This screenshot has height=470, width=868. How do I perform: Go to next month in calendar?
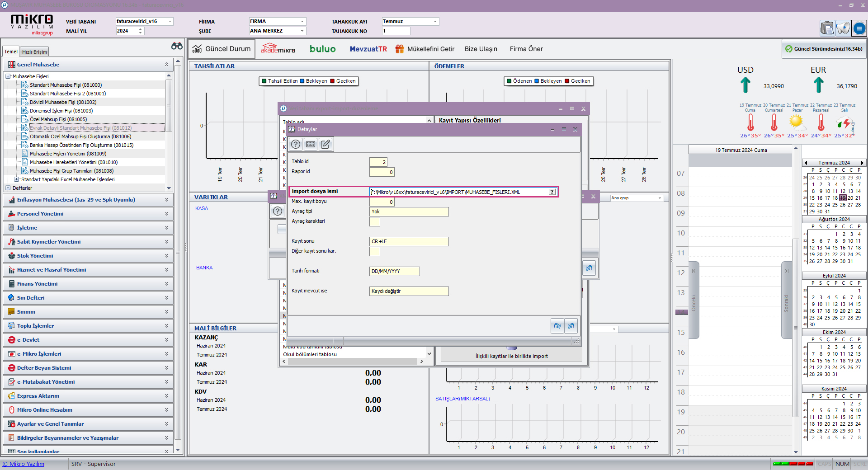point(862,163)
